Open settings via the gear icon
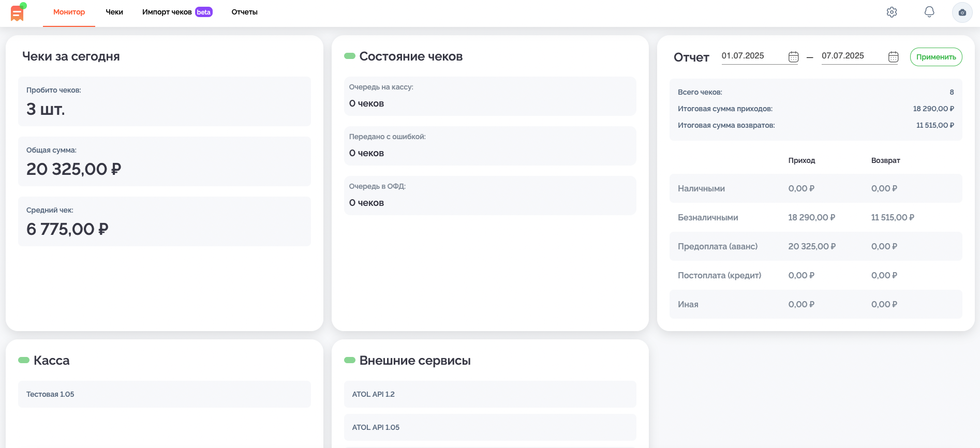Viewport: 980px width, 448px height. click(892, 12)
